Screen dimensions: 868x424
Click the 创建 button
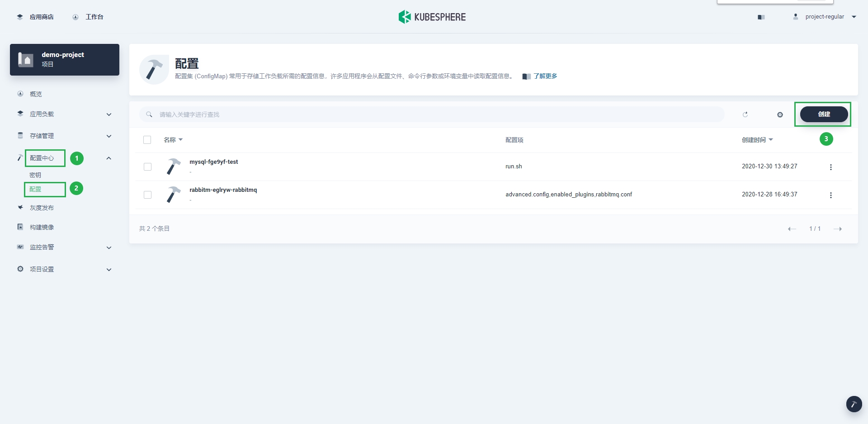[823, 114]
